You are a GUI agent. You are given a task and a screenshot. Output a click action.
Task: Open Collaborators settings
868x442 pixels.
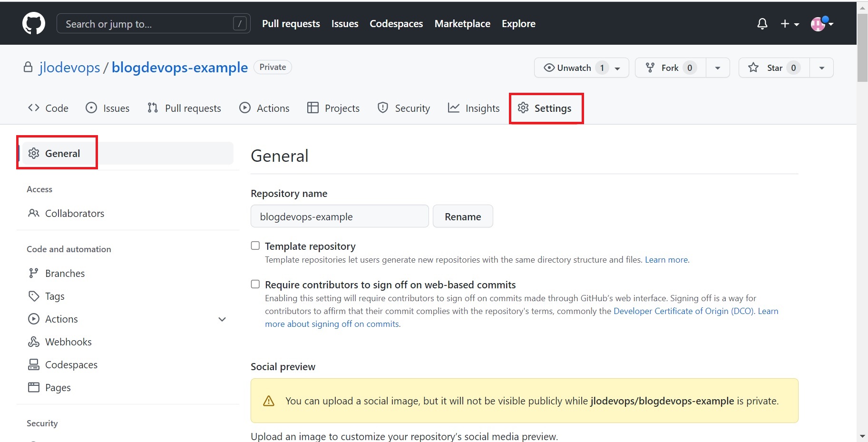coord(127,213)
